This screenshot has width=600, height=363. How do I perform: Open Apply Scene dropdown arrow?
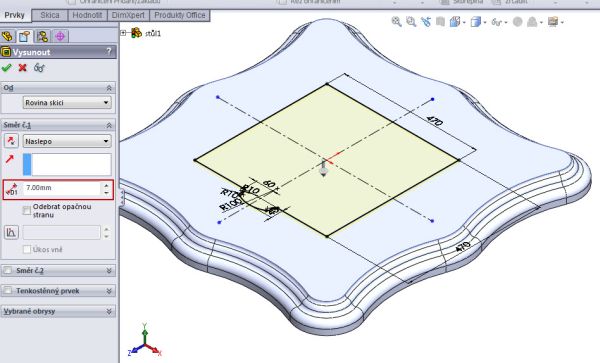pyautogui.click(x=541, y=23)
